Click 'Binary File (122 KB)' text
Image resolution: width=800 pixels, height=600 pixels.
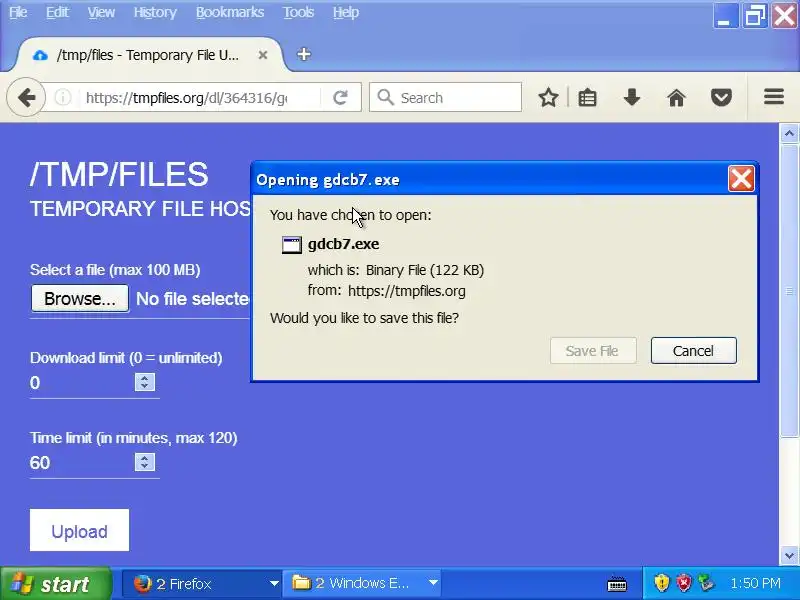(424, 270)
